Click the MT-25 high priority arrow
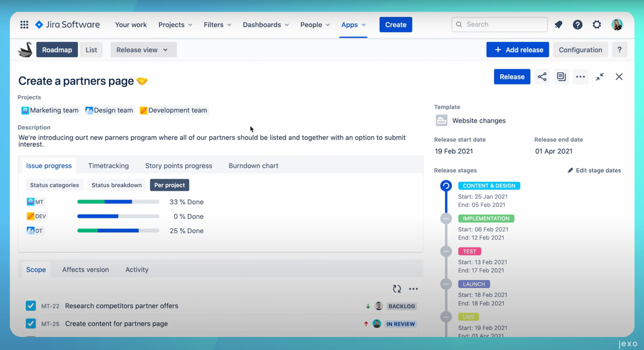The image size is (644, 350). 366,324
